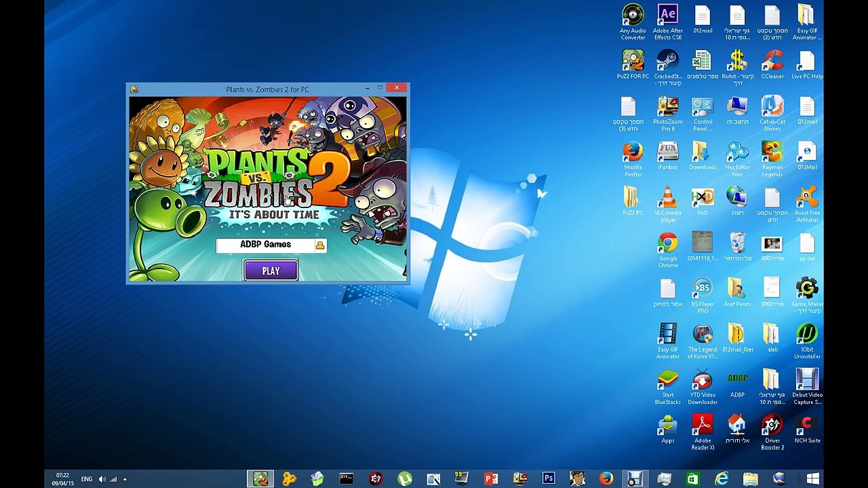The image size is (868, 488).
Task: Select the iFunbox desktop icon
Action: point(668,155)
